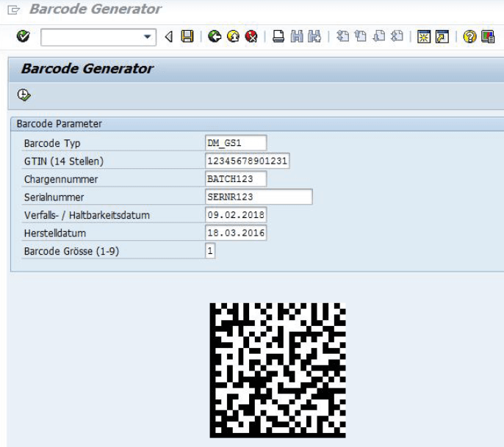Click the Verfalls- / Haltbarkeitsdatum field 09.02.2018
The width and height of the screenshot is (504, 447).
236,215
